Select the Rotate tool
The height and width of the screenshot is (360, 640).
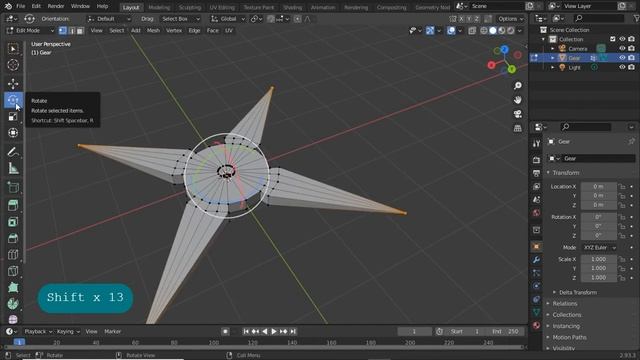[x=13, y=100]
